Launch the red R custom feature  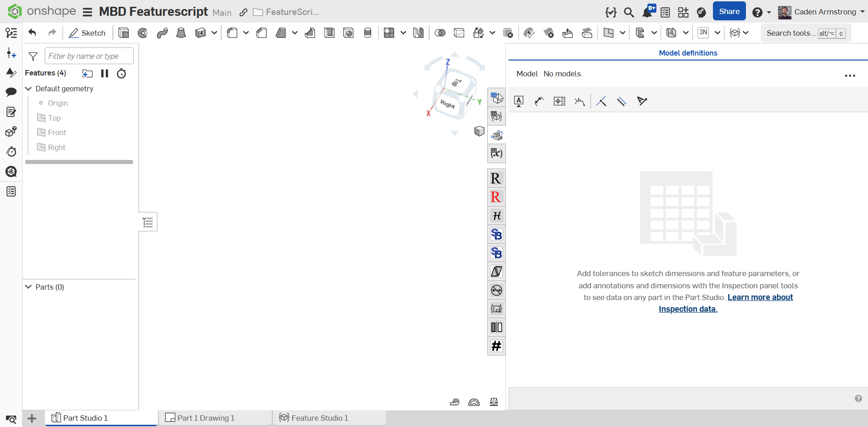[496, 197]
